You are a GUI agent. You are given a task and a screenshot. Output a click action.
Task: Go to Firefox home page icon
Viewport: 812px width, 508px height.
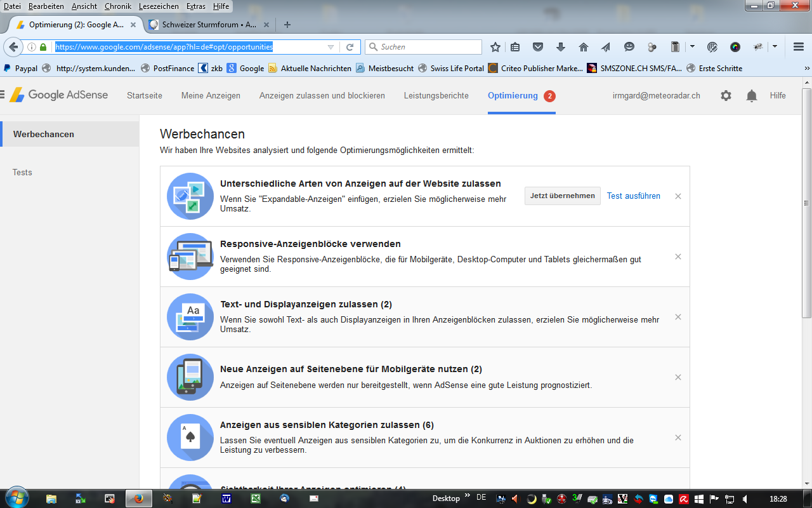click(584, 47)
